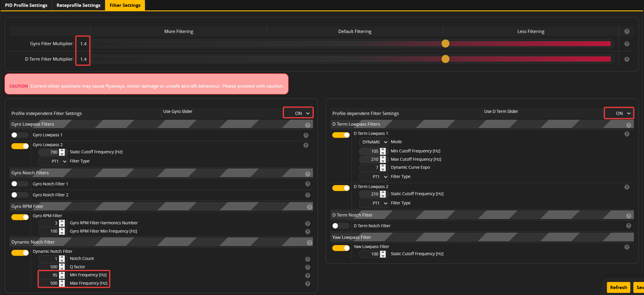Enable Gyro Lowpass 1 toggle

pos(20,135)
